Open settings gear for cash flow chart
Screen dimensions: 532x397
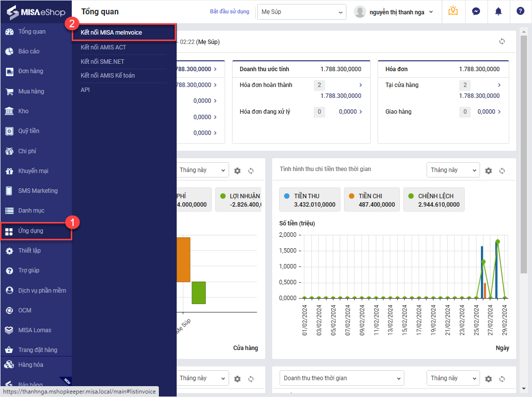coord(488,171)
